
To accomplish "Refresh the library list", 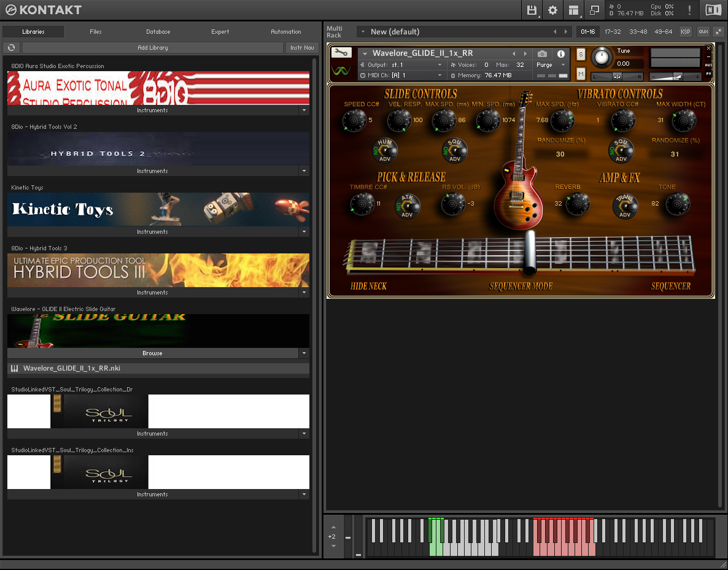I will (12, 47).
